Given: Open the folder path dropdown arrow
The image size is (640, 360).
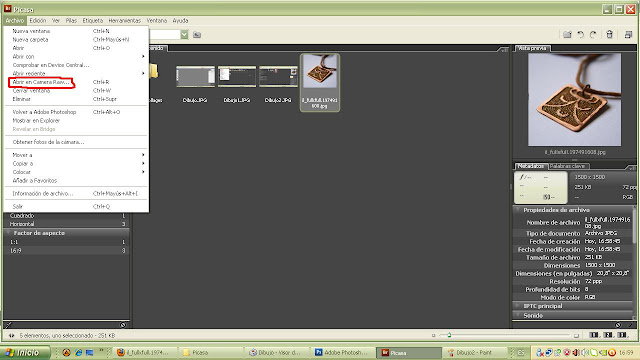Looking at the screenshot, I should coord(184,35).
